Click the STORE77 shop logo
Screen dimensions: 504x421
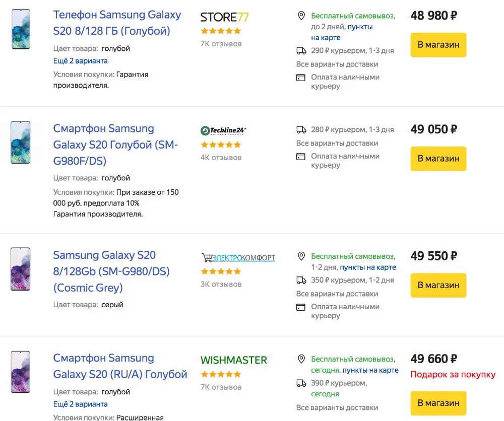tap(224, 17)
